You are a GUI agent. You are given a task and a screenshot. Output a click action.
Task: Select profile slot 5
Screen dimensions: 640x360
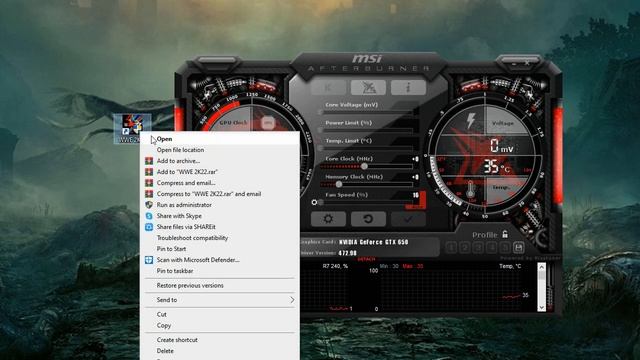pyautogui.click(x=505, y=247)
